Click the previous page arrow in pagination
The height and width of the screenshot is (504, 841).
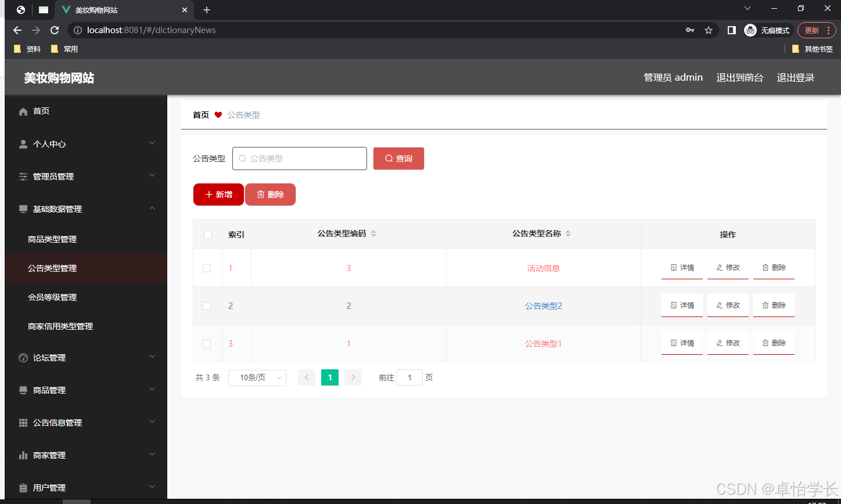[307, 377]
